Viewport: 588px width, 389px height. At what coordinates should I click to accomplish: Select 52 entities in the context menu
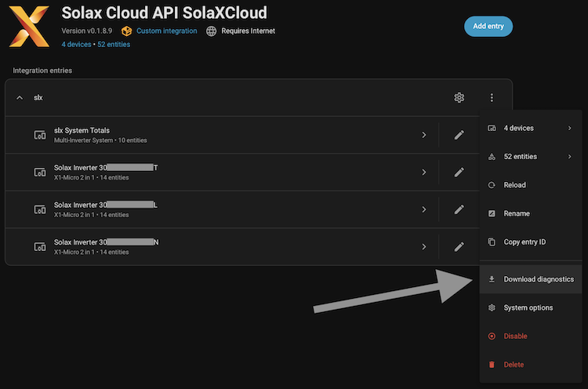(531, 157)
